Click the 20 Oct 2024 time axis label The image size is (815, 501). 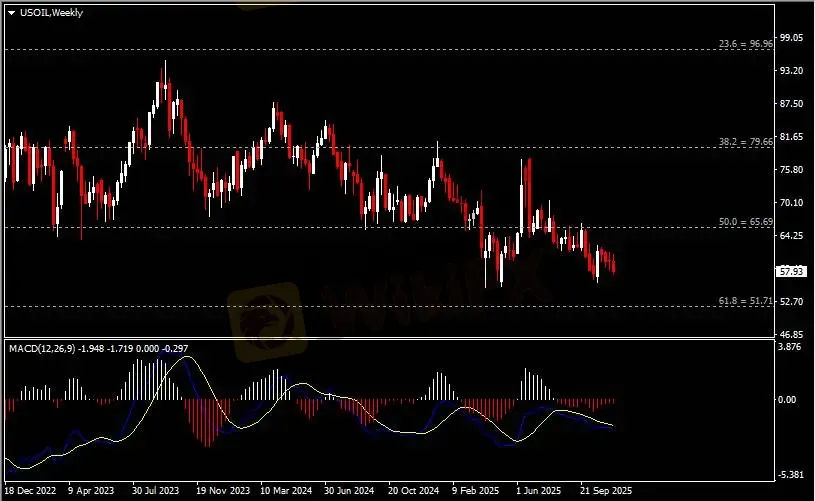tap(414, 492)
